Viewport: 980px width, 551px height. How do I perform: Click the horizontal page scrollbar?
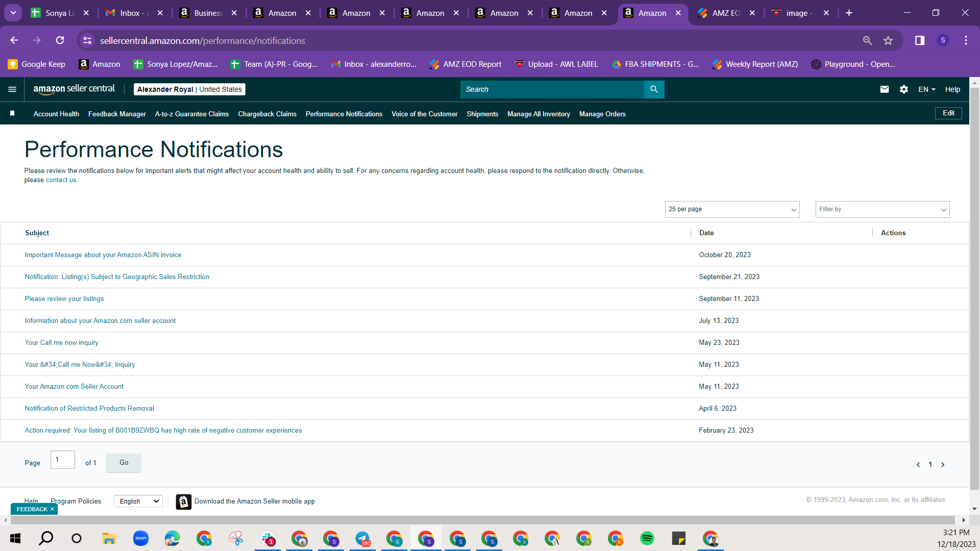482,520
